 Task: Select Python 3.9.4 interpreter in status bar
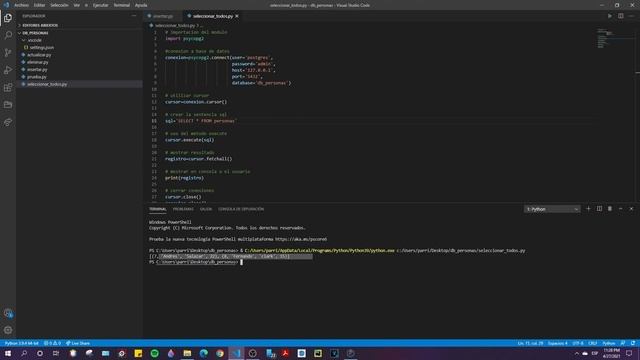(x=21, y=343)
